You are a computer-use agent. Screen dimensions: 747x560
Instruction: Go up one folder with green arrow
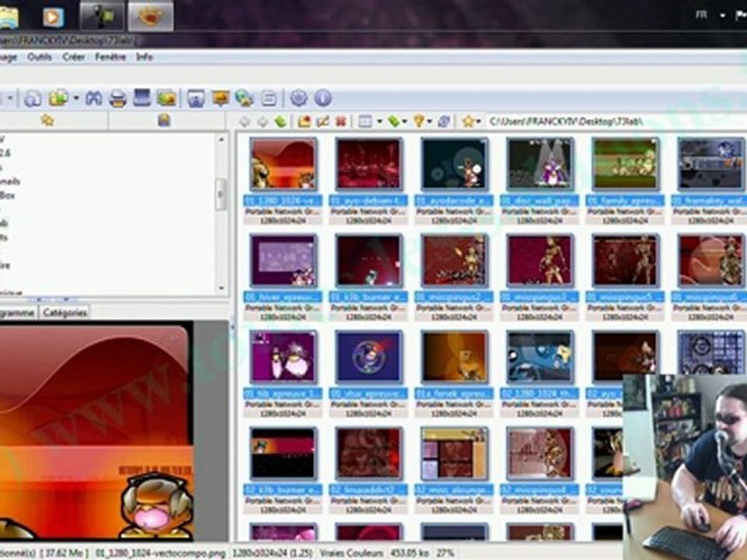pos(281,122)
